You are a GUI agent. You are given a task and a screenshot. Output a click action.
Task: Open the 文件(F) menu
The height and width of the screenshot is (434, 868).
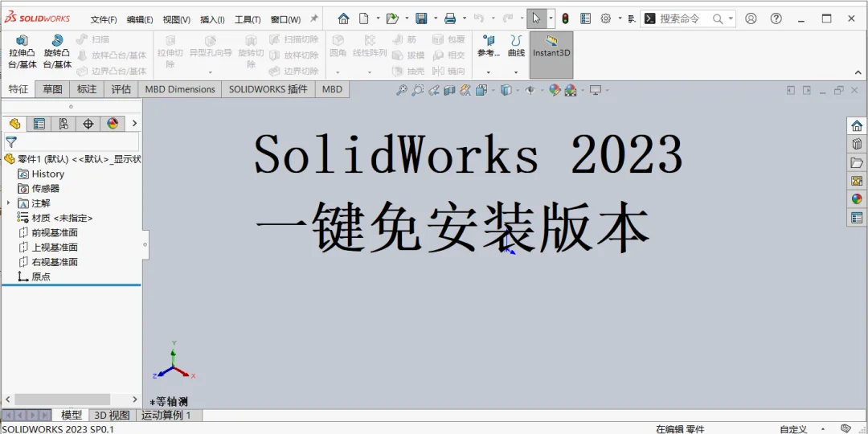(104, 19)
